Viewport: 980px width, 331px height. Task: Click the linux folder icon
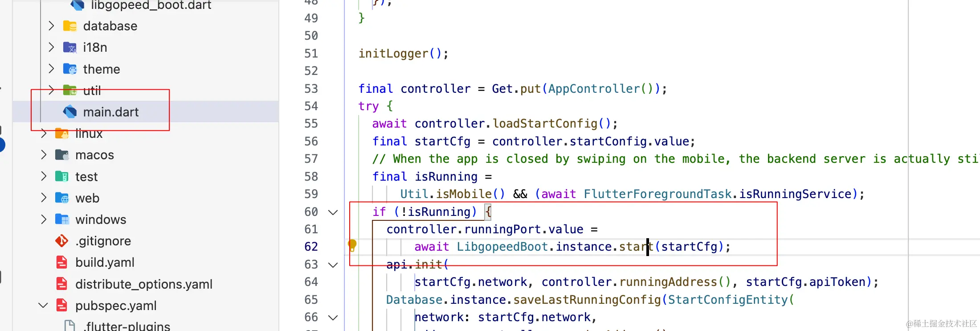[x=62, y=133]
